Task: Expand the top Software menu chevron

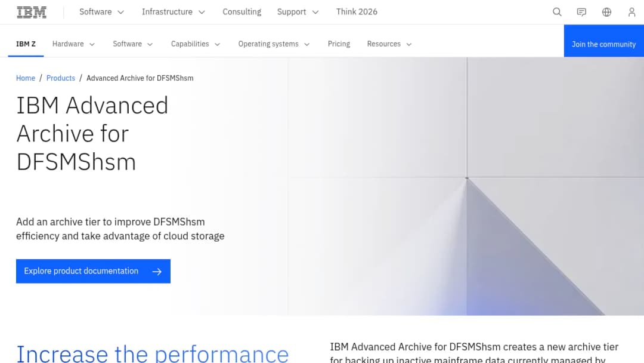Action: [120, 13]
